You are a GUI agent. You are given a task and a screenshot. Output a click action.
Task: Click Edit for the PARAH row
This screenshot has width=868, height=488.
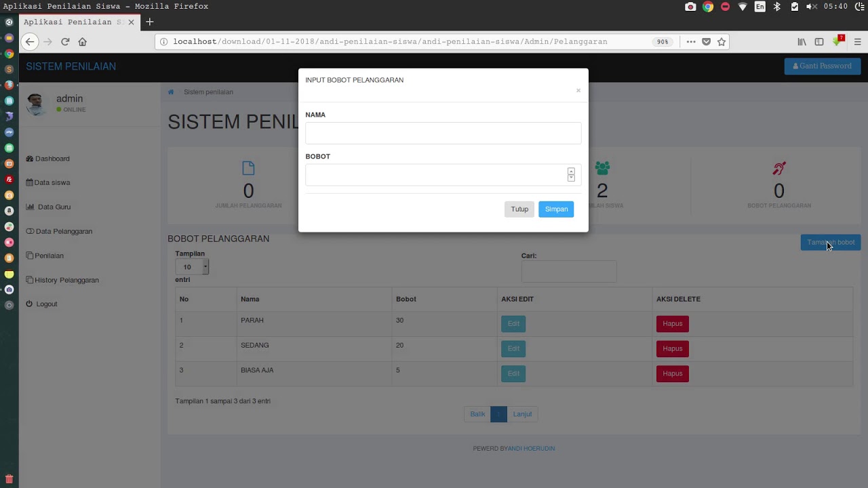click(513, 324)
